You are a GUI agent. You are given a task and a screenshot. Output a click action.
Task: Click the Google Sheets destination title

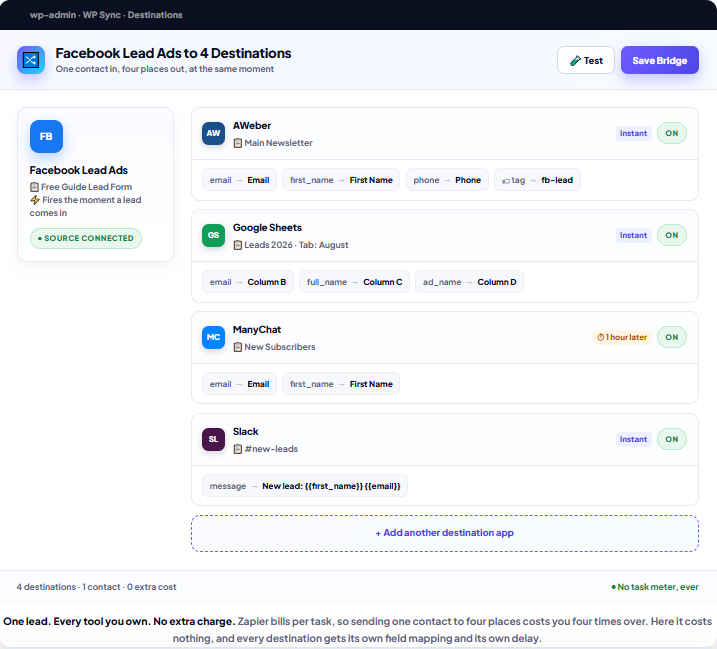pos(268,227)
